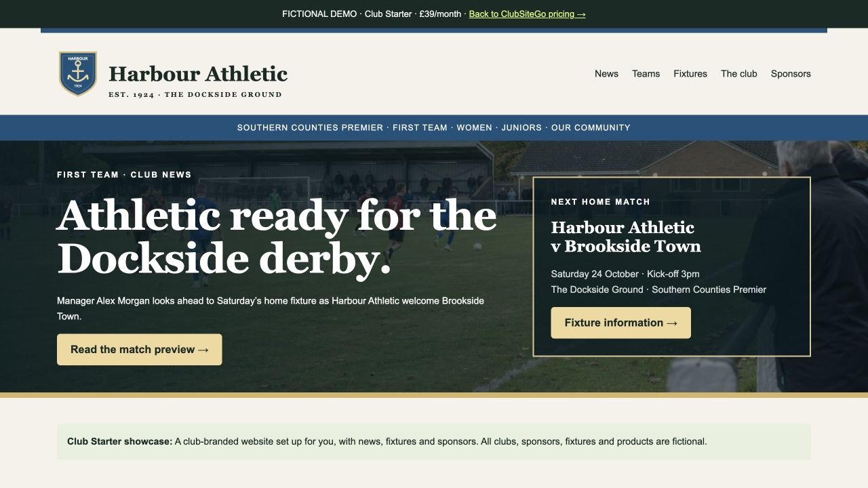Click the FIRST TEAM · CLUB NEWS label
This screenshot has height=488, width=868.
[124, 175]
